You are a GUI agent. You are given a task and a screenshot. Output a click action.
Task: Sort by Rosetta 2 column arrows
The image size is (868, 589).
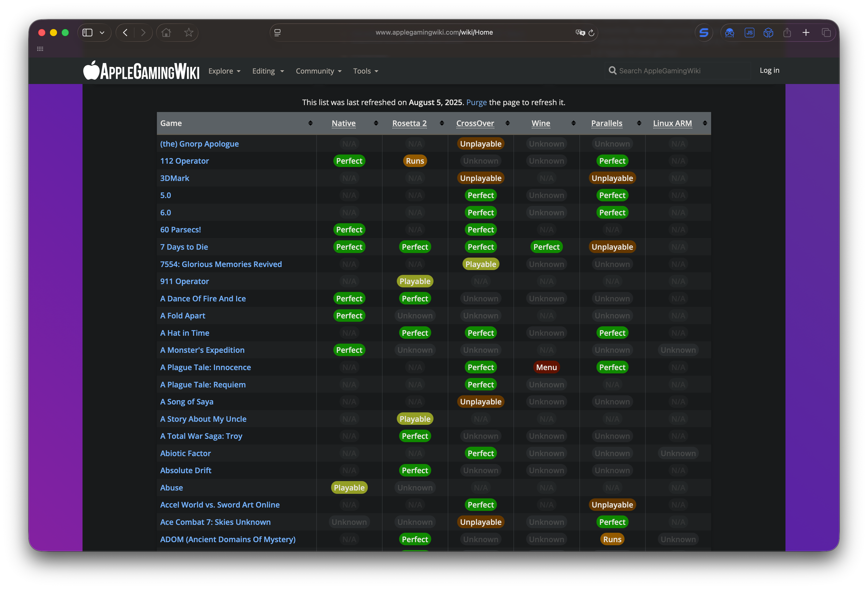(442, 123)
